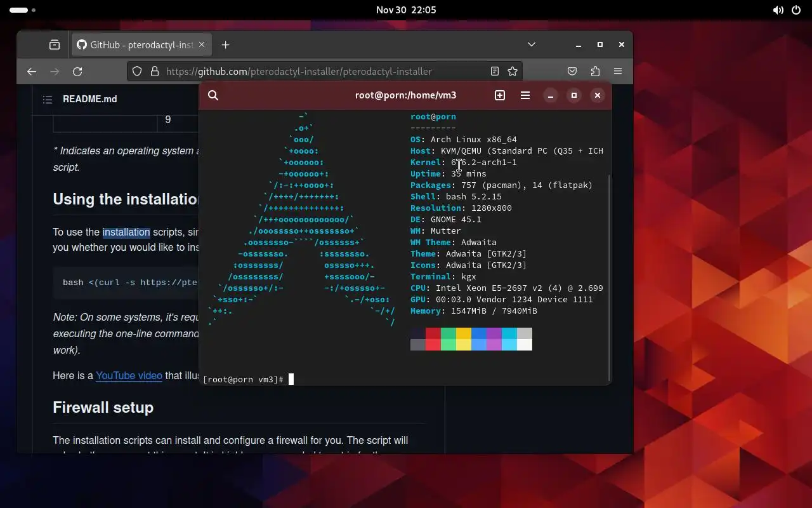Adjust system volume speaker icon
The height and width of the screenshot is (508, 812).
coord(778,10)
